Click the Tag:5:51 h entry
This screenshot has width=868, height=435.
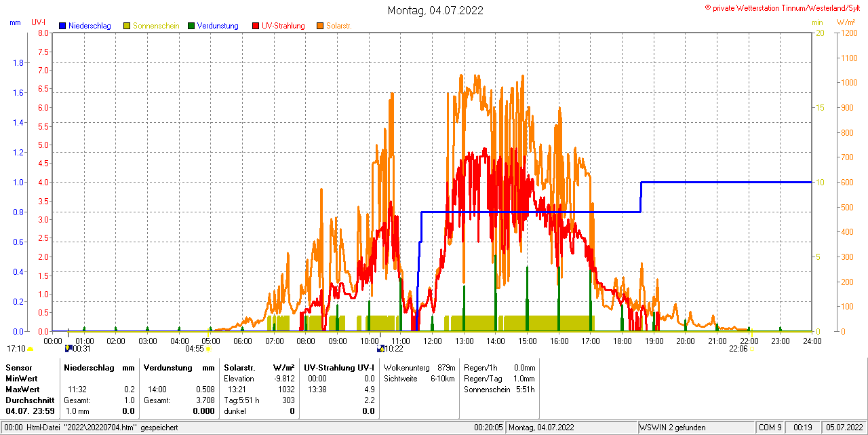(241, 400)
